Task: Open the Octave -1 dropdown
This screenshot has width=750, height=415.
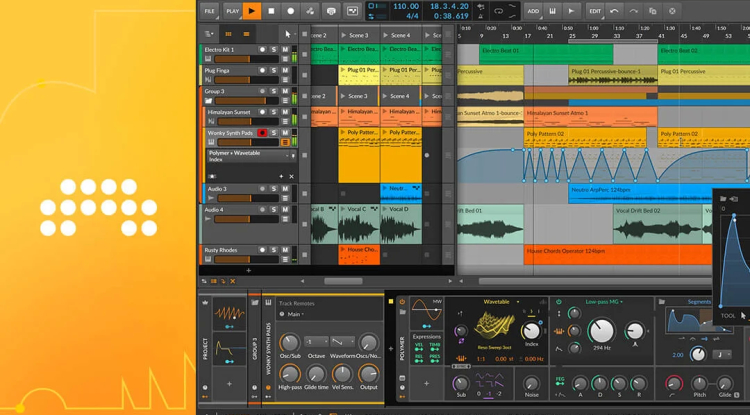Action: 316,342
